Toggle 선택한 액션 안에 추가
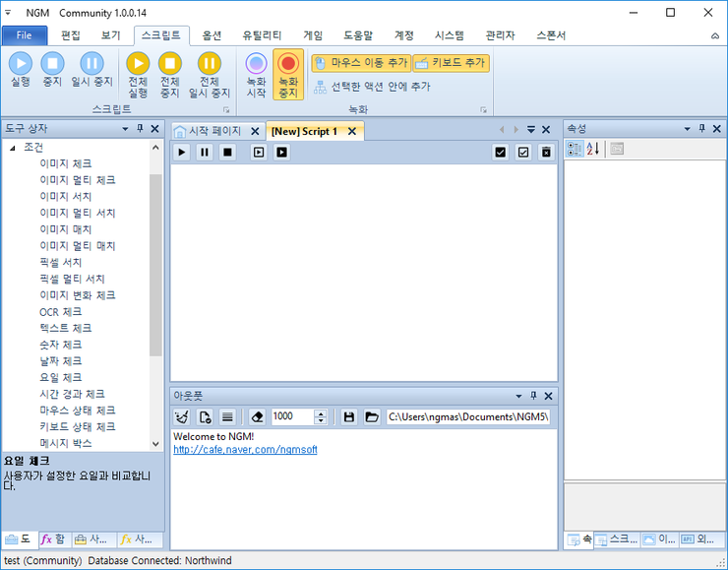Screen dimensions: 728x570 pos(372,87)
